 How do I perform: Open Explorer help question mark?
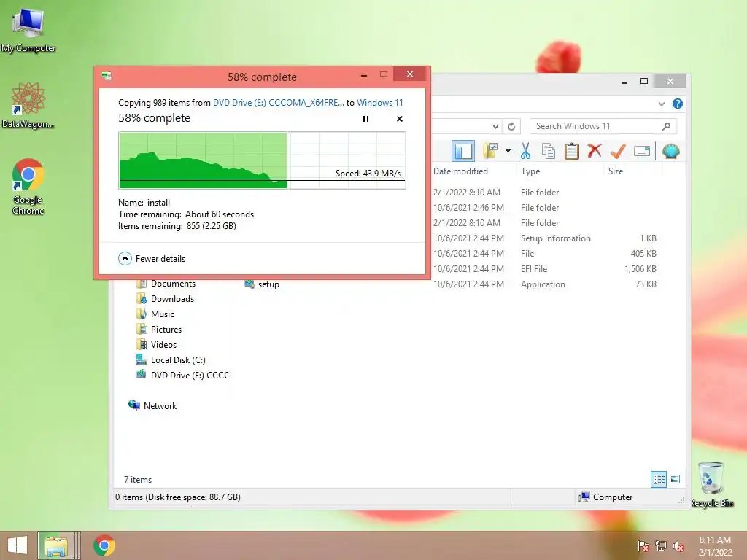678,104
